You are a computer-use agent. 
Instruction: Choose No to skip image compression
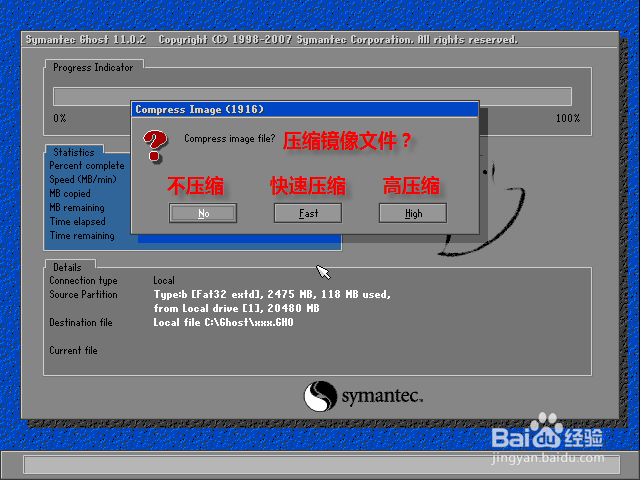pos(203,213)
